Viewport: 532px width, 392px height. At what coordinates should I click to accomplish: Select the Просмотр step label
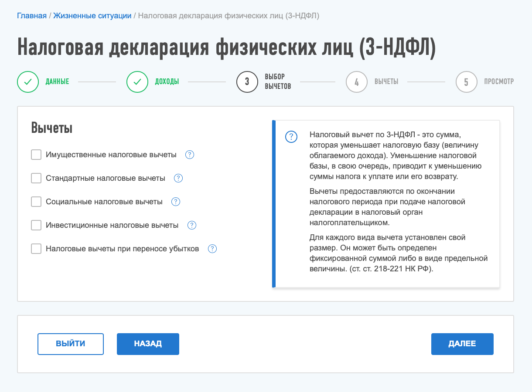click(499, 82)
